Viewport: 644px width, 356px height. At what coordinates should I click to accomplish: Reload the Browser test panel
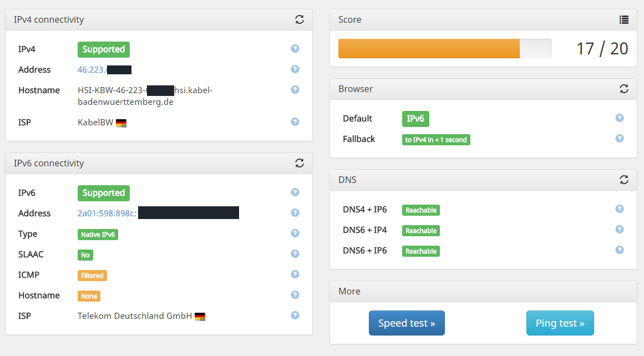(x=624, y=89)
